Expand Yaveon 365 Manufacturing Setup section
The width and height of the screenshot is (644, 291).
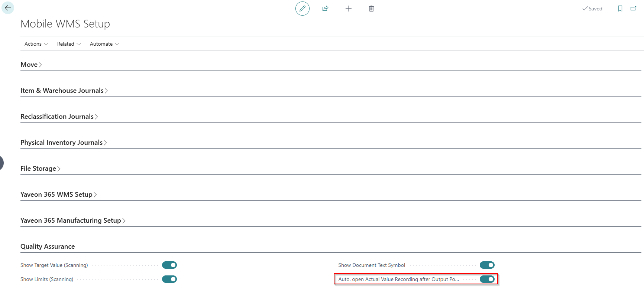click(x=73, y=220)
